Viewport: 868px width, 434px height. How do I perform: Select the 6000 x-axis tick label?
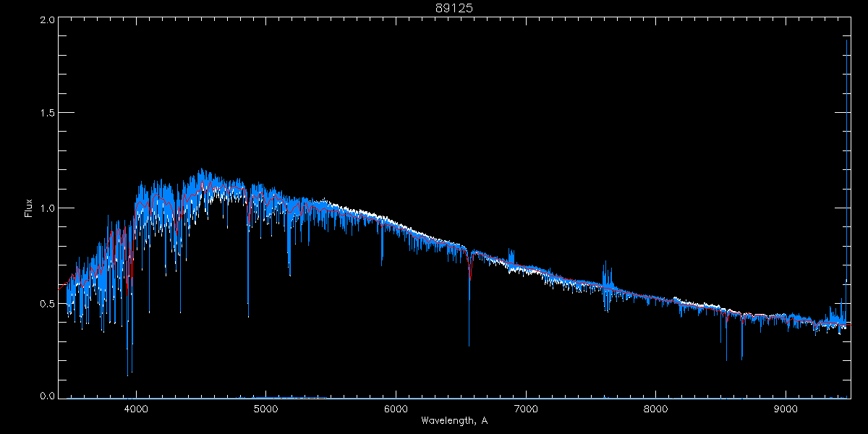tap(396, 408)
